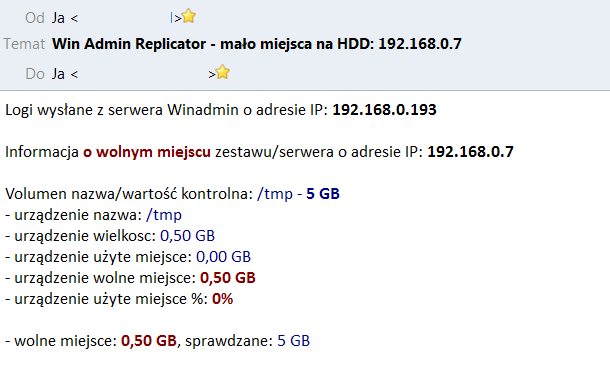Click the Od label in the header

click(35, 18)
